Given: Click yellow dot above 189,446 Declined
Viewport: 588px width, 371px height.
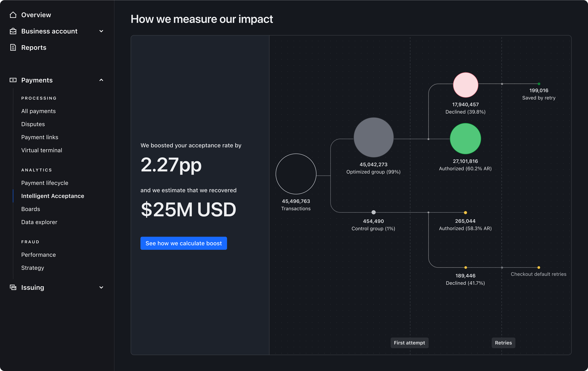Looking at the screenshot, I should pos(466,268).
